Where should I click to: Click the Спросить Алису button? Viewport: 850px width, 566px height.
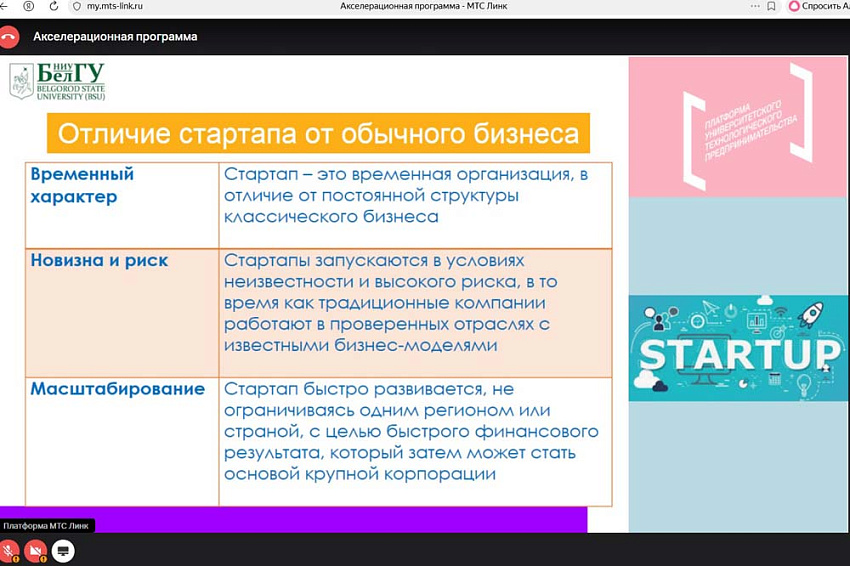[820, 6]
